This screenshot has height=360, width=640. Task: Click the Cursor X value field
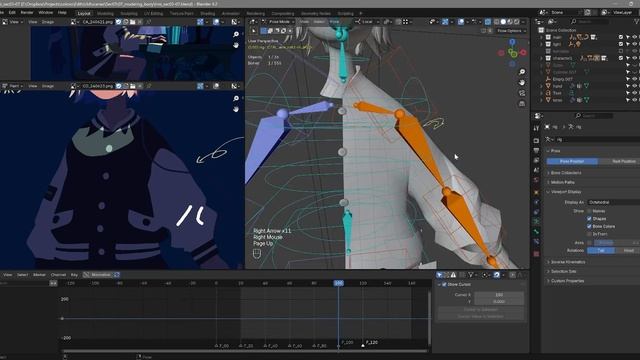tap(499, 295)
